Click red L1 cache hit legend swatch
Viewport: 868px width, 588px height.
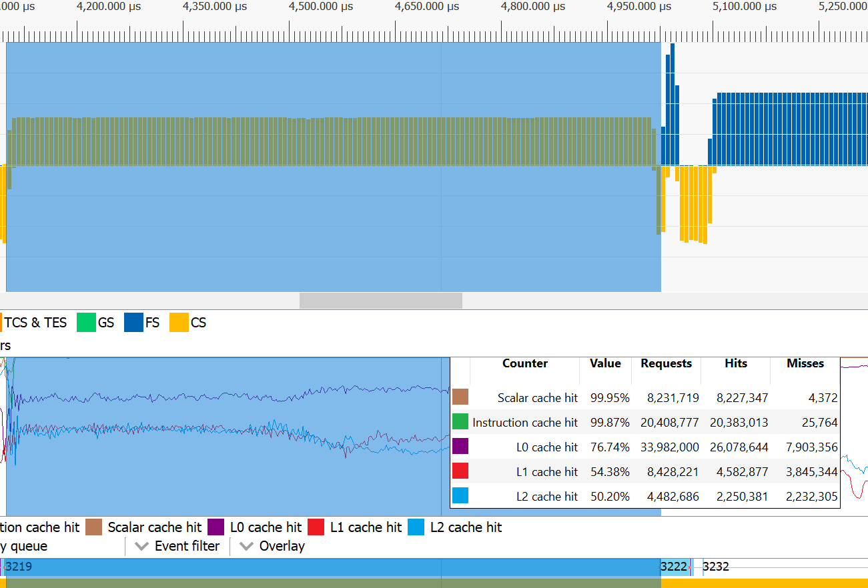(316, 527)
